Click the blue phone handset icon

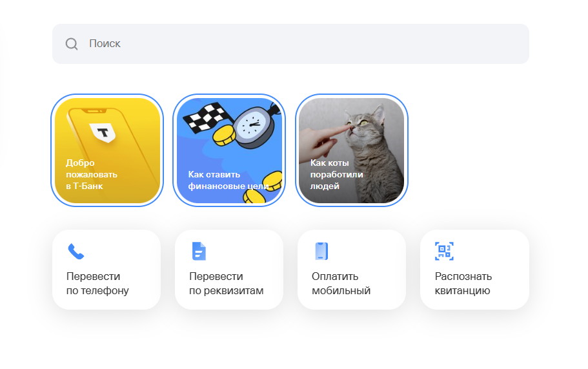click(76, 252)
